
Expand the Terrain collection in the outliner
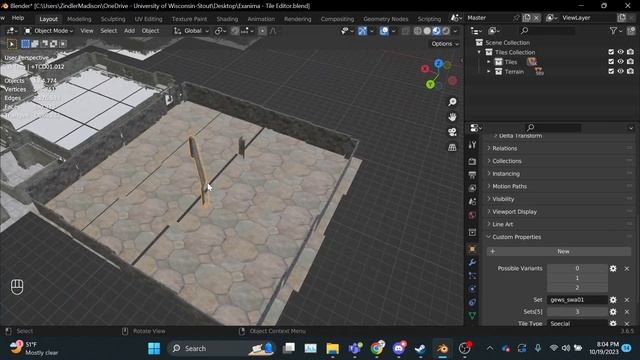(489, 71)
